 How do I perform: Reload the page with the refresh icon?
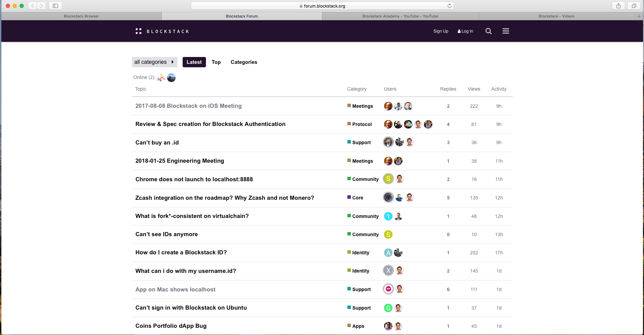(x=449, y=6)
